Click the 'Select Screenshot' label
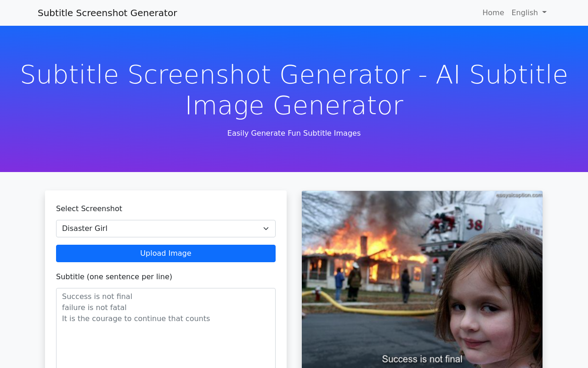Screen dimensions: 588x368 89,209
